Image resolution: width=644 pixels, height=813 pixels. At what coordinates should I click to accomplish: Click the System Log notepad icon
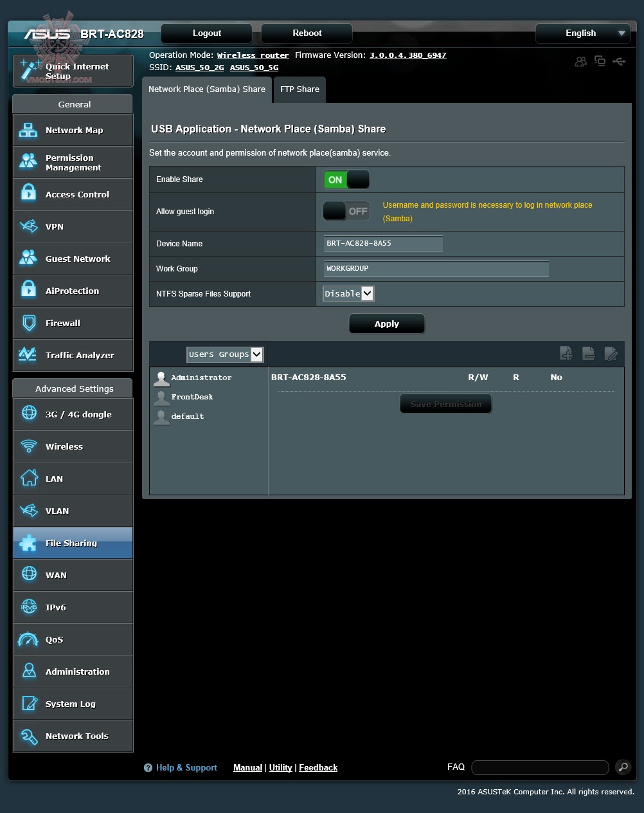point(29,704)
